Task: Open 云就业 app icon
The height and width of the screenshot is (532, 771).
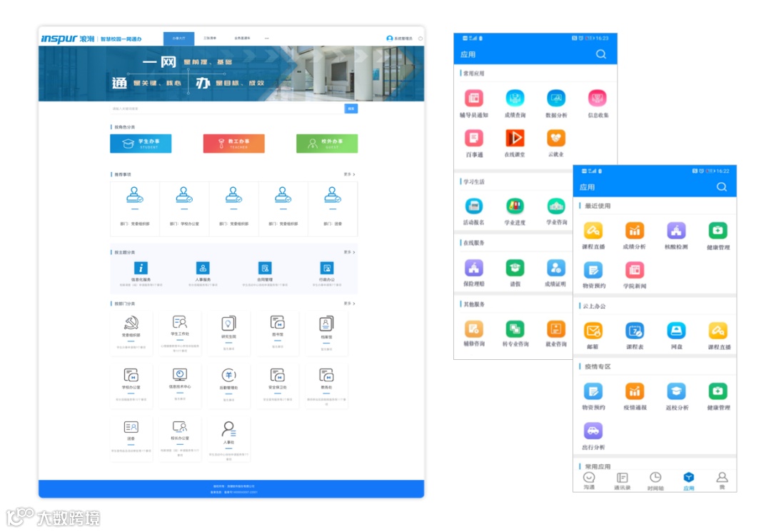Action: pos(556,138)
